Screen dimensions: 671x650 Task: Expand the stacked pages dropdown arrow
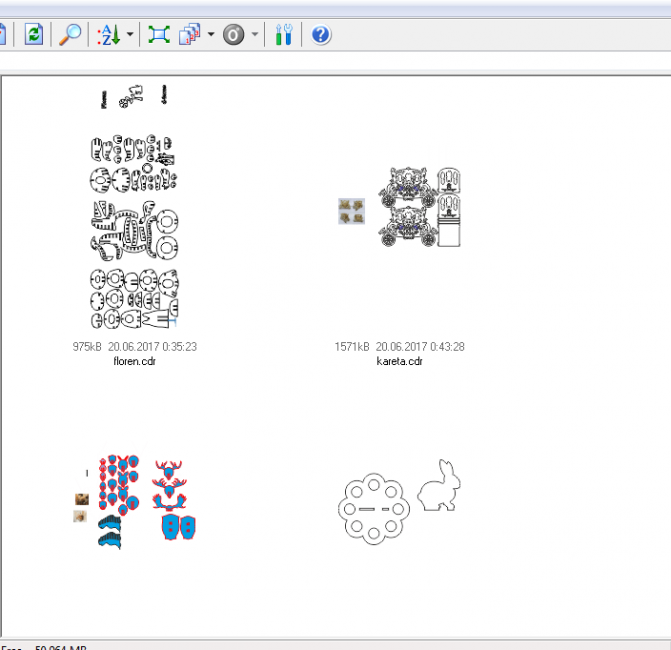tap(211, 36)
